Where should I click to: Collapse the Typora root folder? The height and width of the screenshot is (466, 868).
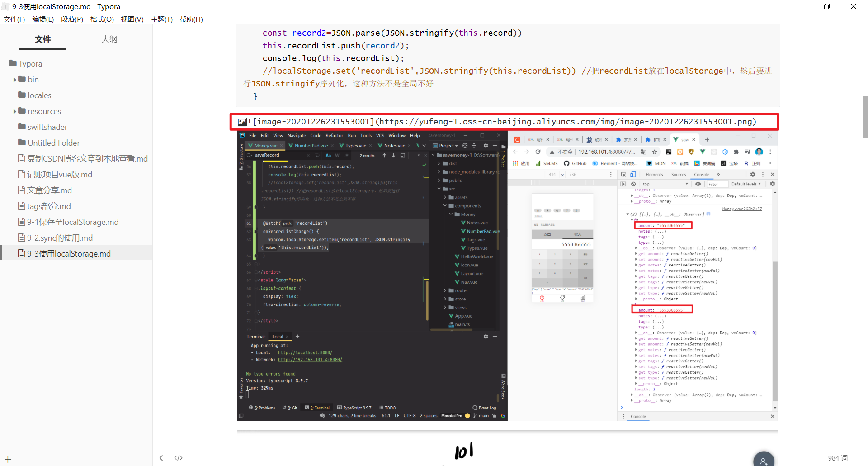pyautogui.click(x=26, y=64)
